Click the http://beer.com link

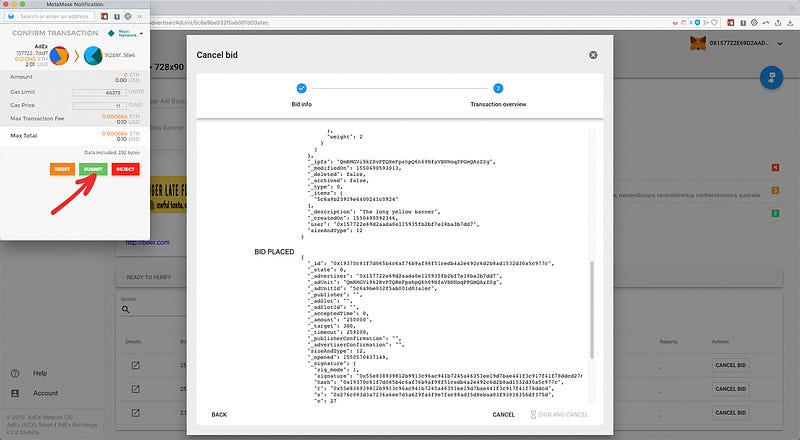coord(147,242)
